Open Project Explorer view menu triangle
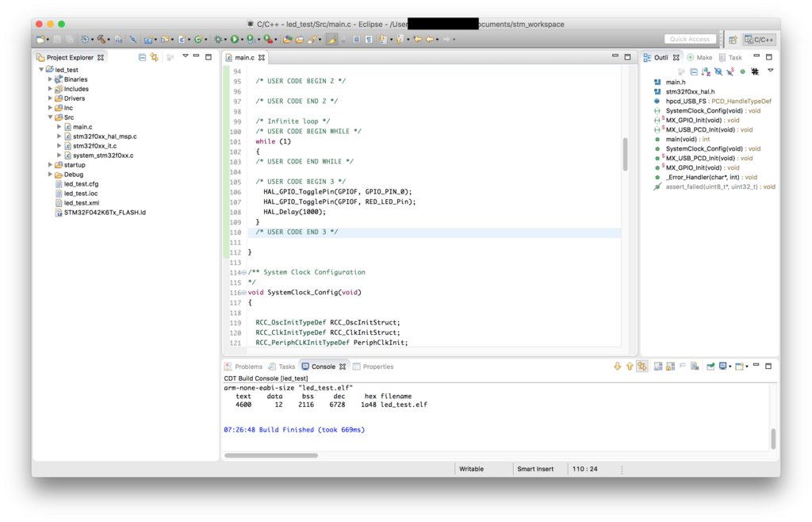Viewport: 812px width, 522px height. pyautogui.click(x=185, y=56)
